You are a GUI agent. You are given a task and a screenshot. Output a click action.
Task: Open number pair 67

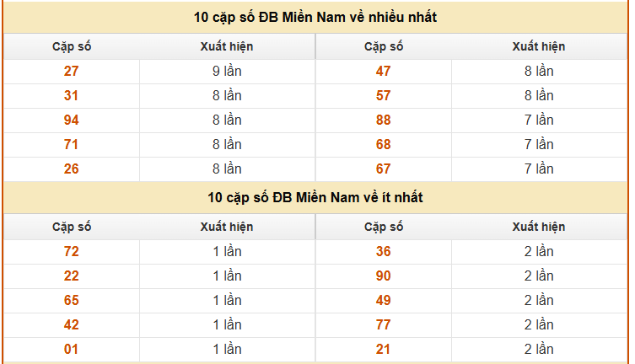(384, 169)
